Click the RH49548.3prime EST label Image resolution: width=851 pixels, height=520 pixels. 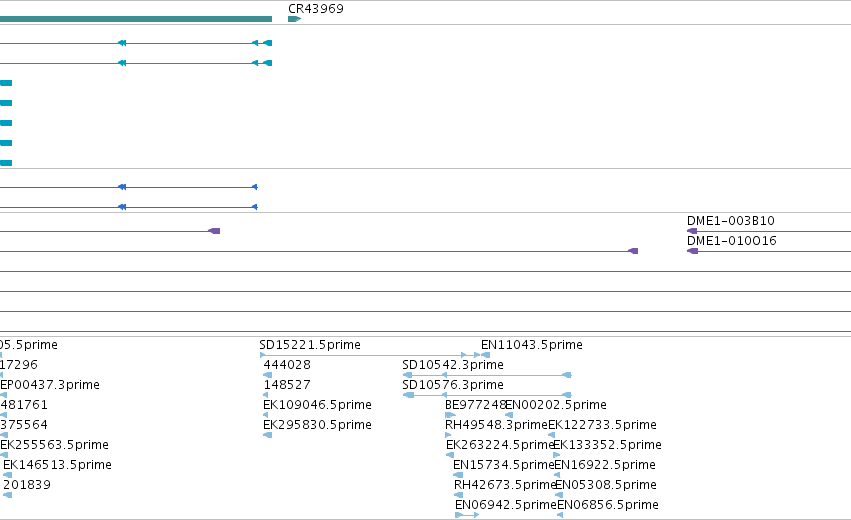[496, 425]
